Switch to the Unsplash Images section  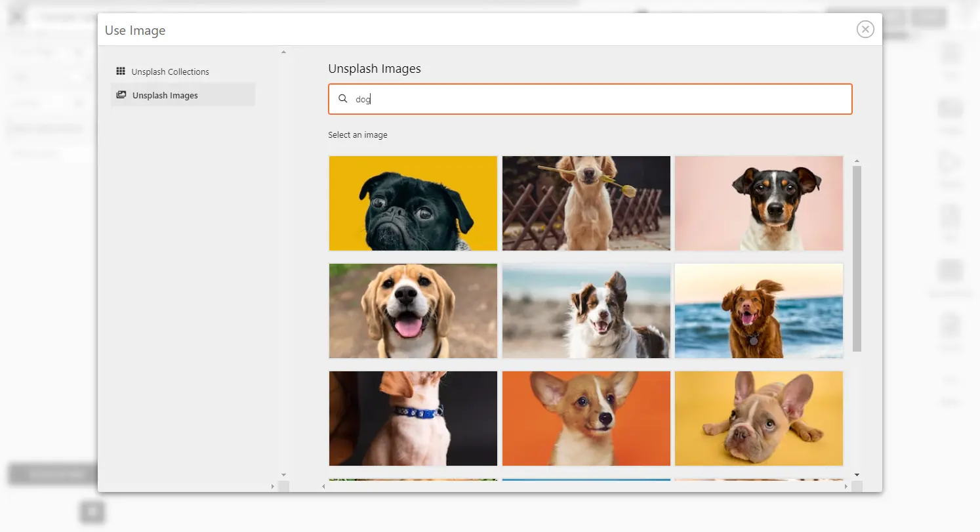click(x=165, y=94)
